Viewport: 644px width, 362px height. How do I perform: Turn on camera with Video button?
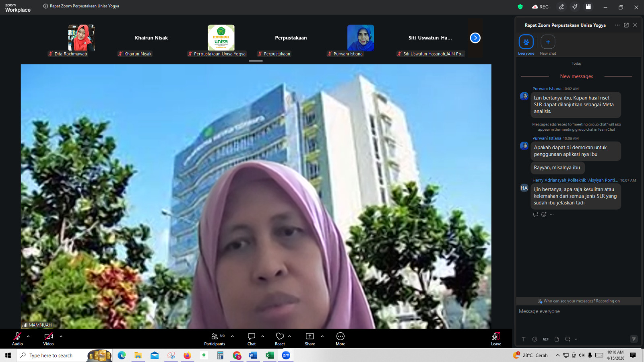click(48, 338)
